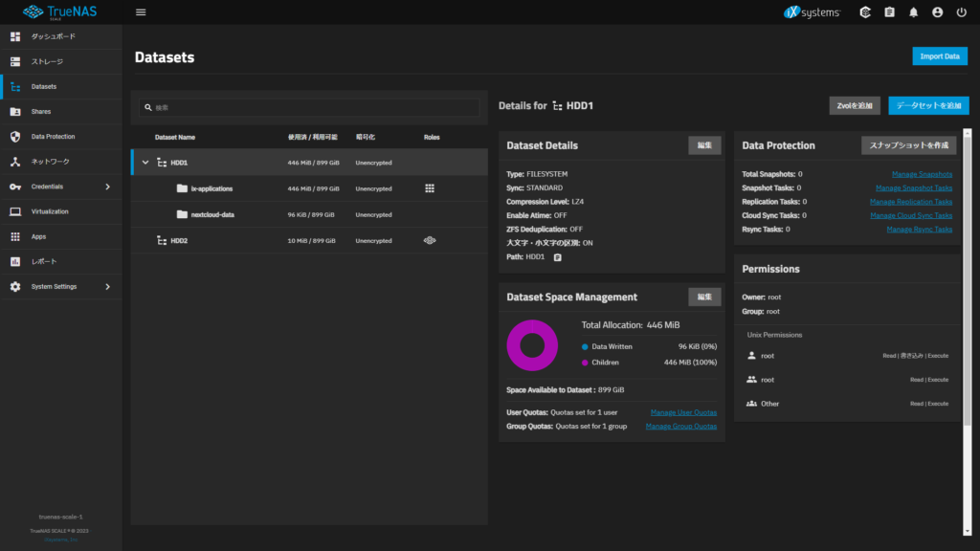980x551 pixels.
Task: Expand the System Settings sidebar section
Action: click(60, 286)
